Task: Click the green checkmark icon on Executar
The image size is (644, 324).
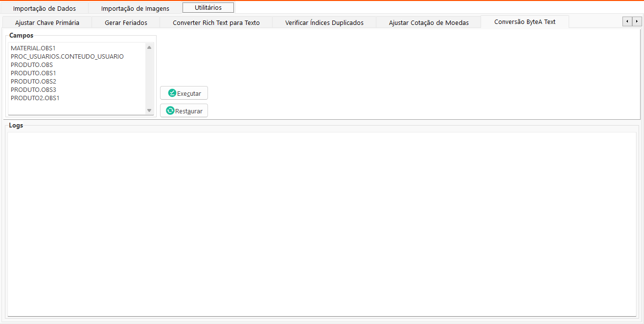Action: (172, 93)
